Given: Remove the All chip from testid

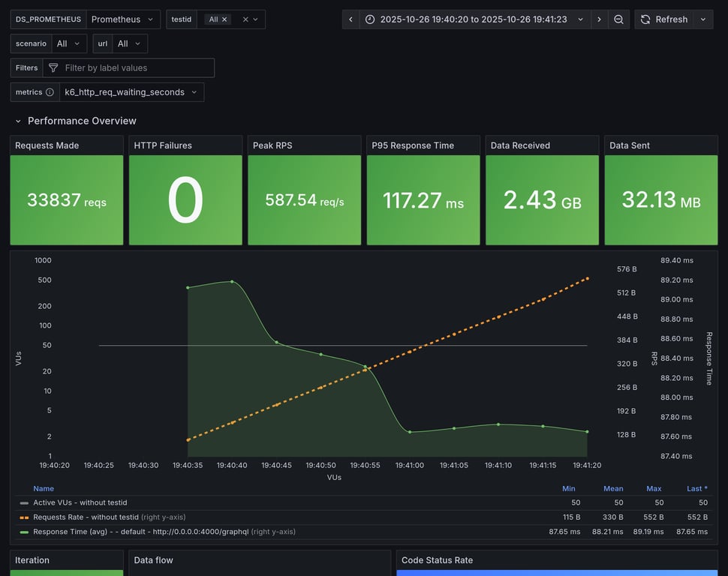Looking at the screenshot, I should click(224, 19).
